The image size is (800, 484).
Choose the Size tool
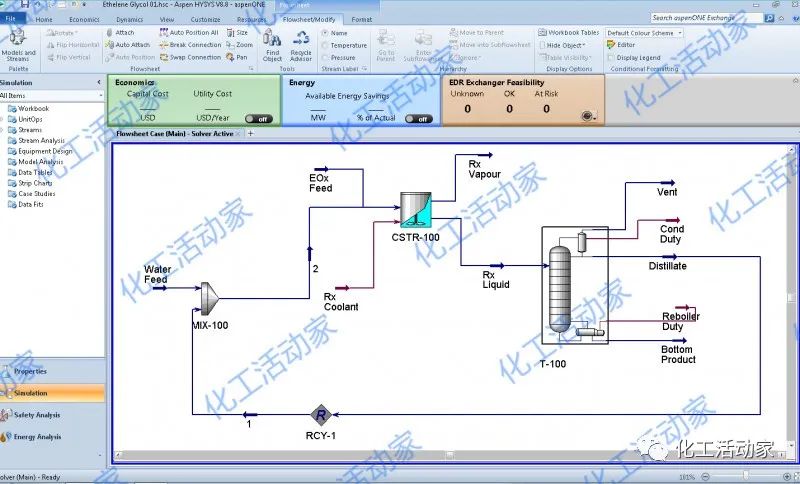point(238,33)
